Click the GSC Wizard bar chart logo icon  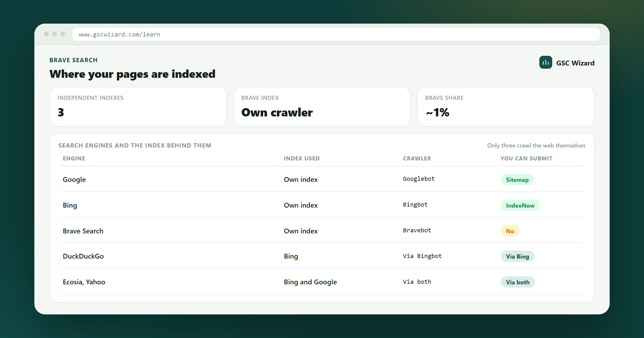[546, 63]
